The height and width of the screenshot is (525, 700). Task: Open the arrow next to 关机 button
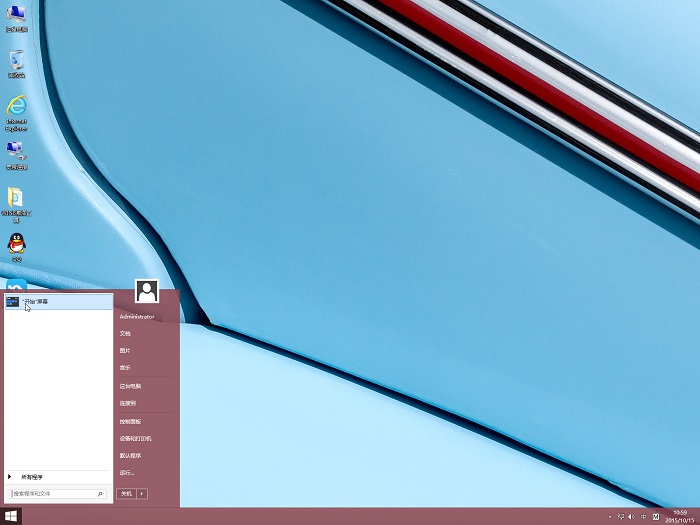tap(143, 493)
